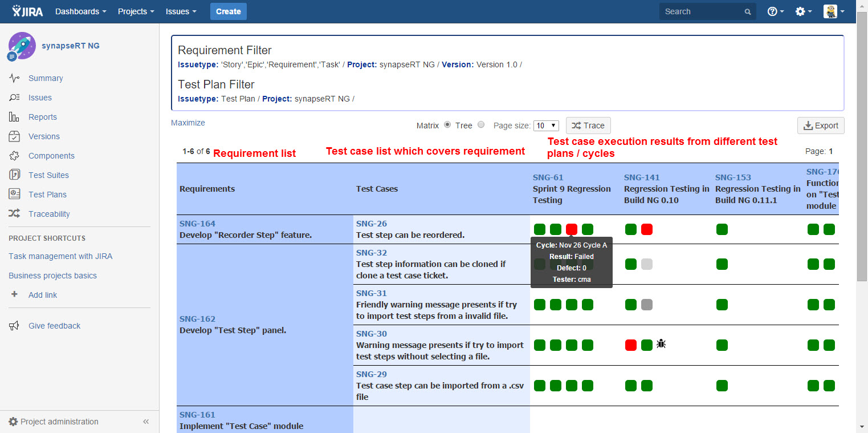Open requirement SNG-161 link

pos(197,415)
